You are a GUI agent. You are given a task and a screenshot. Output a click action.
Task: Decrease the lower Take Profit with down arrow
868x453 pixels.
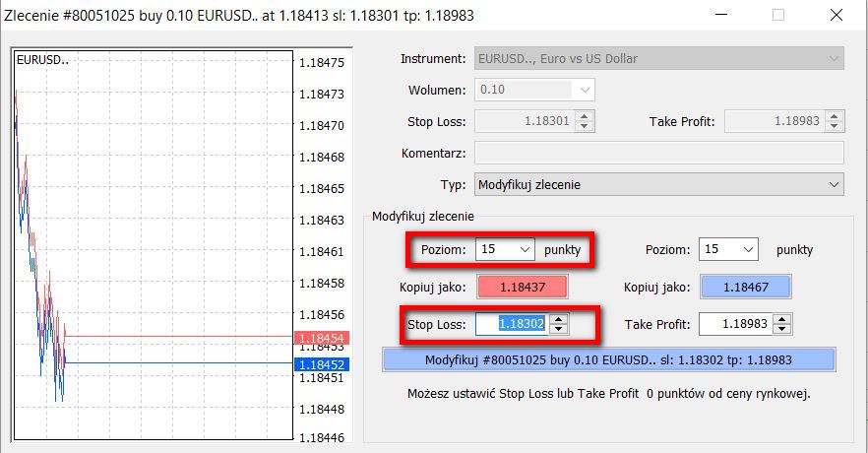coord(781,329)
